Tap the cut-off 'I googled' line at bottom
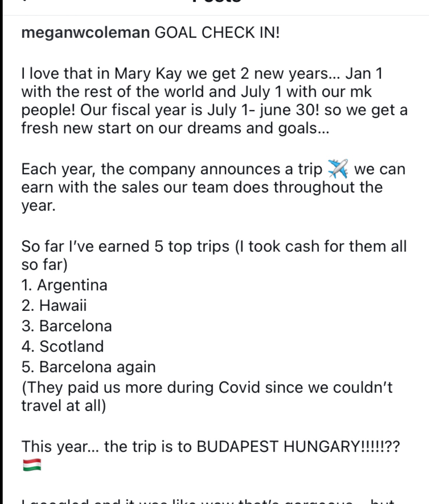 [x=207, y=501]
